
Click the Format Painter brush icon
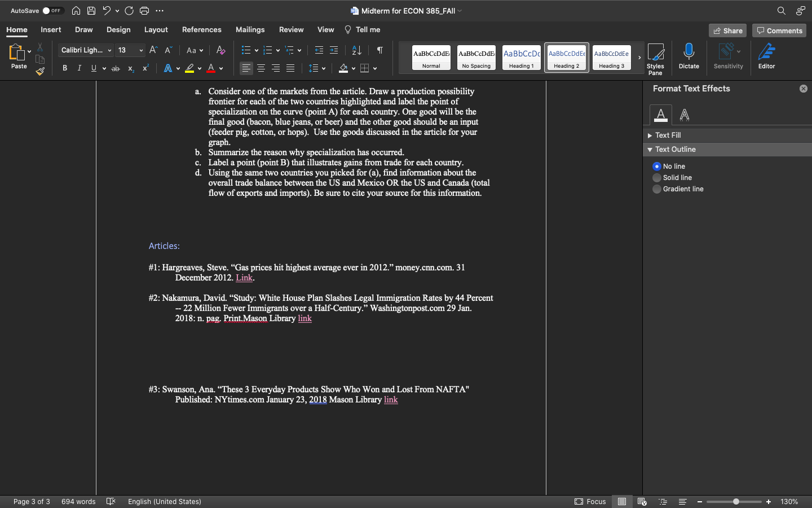click(40, 72)
